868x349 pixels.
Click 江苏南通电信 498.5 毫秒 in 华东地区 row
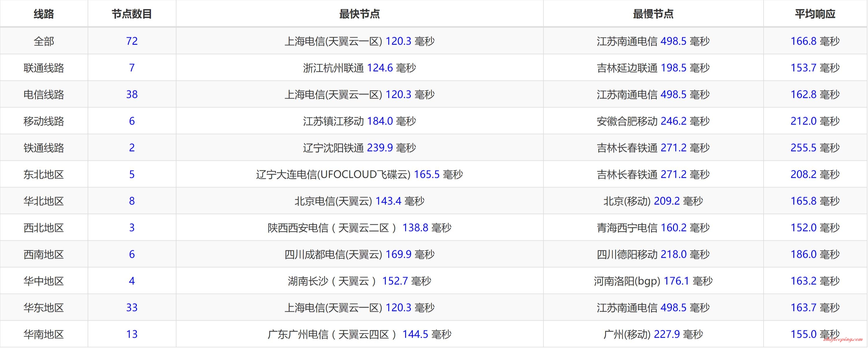(x=653, y=308)
